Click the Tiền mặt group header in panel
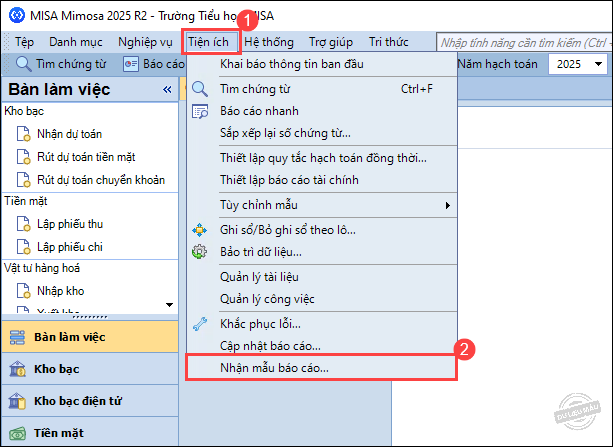This screenshot has height=447, width=613. point(26,201)
